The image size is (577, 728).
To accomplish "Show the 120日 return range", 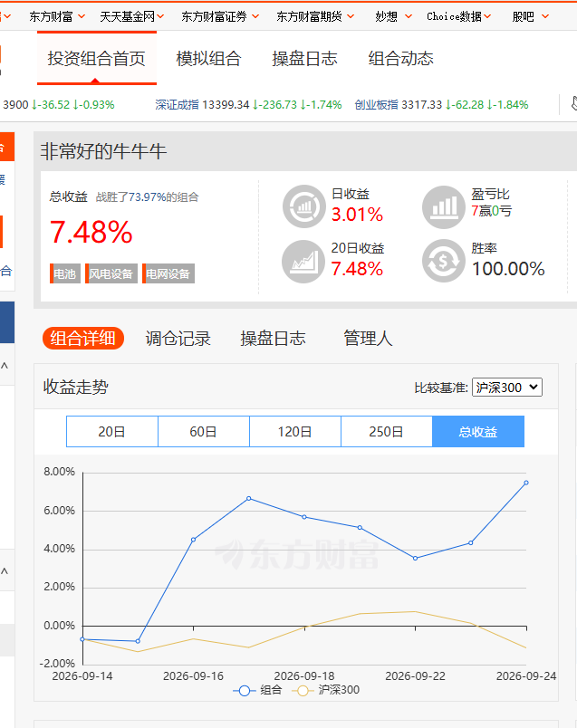I will pyautogui.click(x=295, y=432).
